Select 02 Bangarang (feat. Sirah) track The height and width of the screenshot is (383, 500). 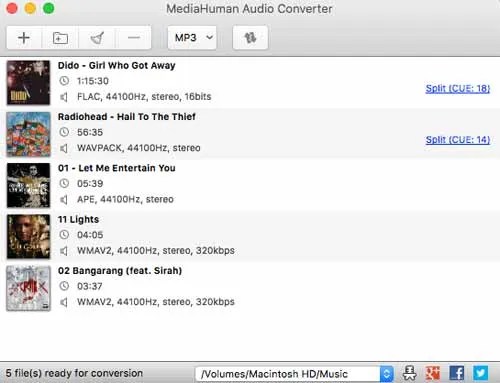coord(250,287)
